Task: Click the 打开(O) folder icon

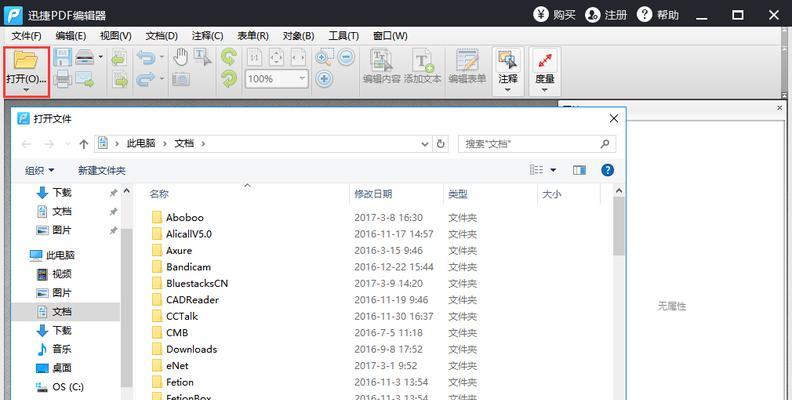Action: coord(26,60)
